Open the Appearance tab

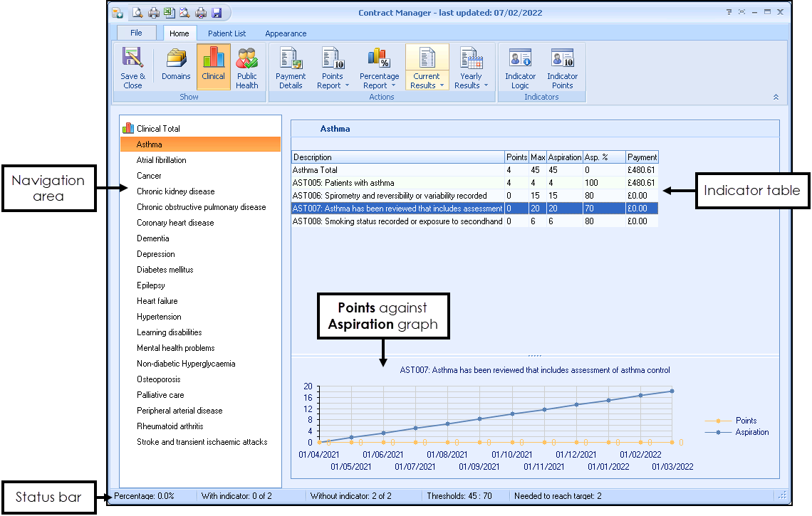(286, 33)
